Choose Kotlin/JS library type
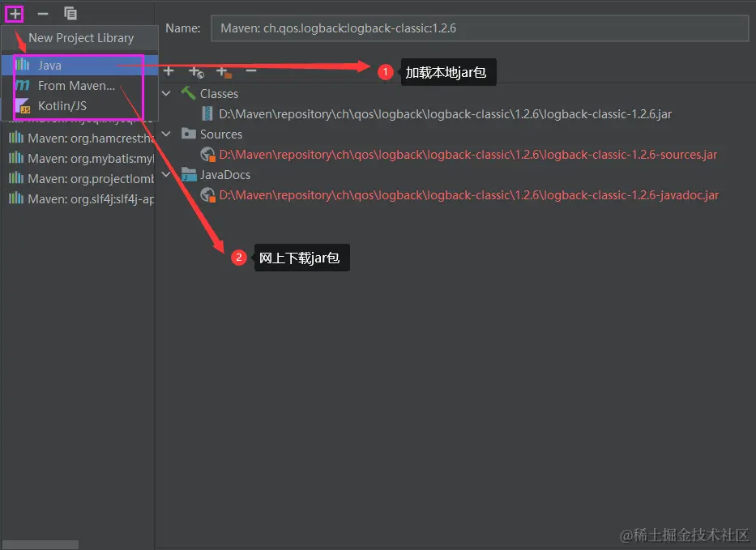This screenshot has width=756, height=550. point(80,105)
